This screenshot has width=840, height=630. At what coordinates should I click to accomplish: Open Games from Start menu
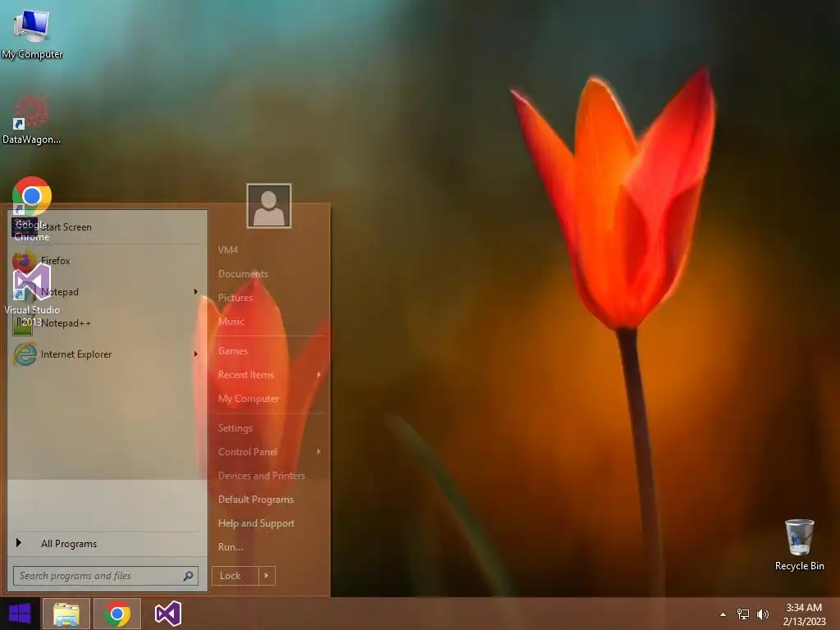pyautogui.click(x=232, y=351)
